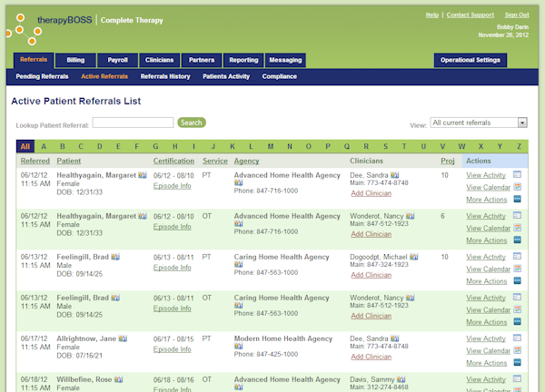This screenshot has width=545, height=392.
Task: Click the green Search button
Action: (192, 122)
